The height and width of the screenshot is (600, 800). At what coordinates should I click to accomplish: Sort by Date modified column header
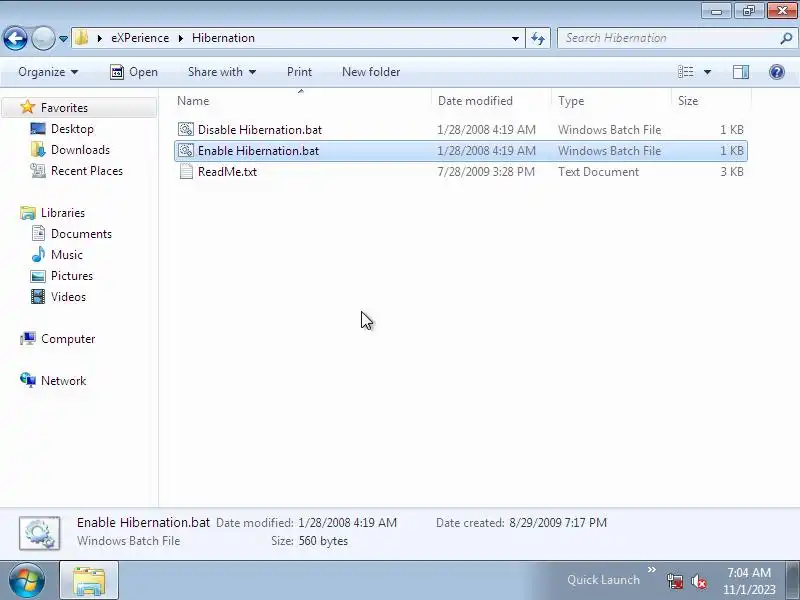(491, 101)
